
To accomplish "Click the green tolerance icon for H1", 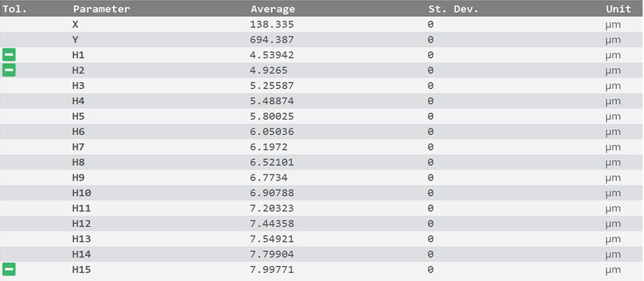I will point(9,55).
